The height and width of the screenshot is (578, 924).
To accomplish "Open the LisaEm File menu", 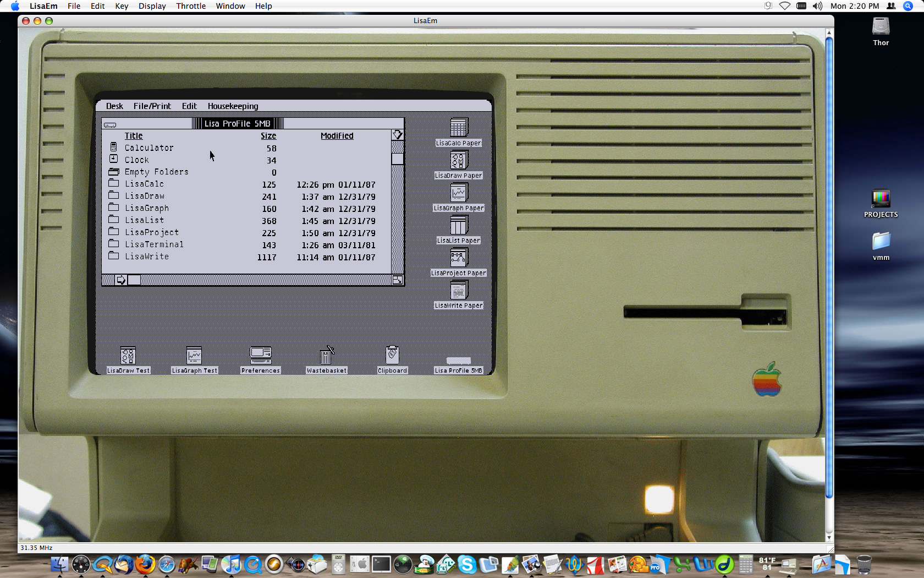I will (x=74, y=6).
